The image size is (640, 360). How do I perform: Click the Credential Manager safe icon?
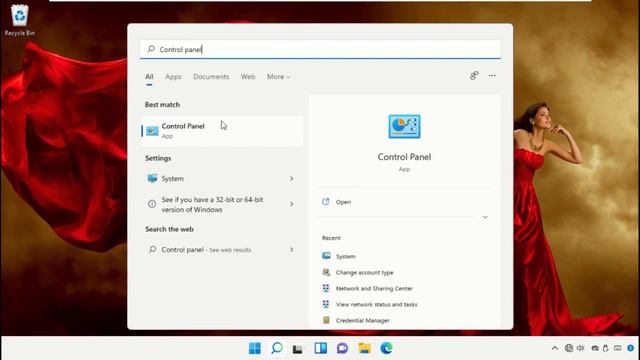[x=326, y=320]
